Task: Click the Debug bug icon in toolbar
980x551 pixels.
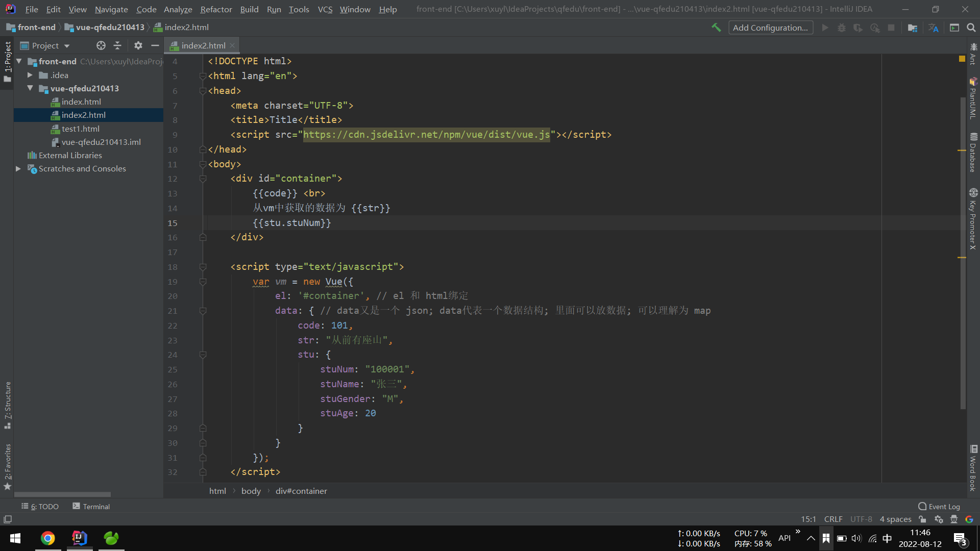Action: point(842,28)
